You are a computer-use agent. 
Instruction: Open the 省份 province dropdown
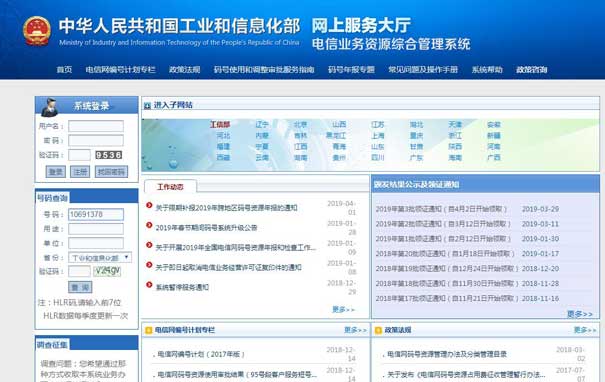(x=100, y=257)
